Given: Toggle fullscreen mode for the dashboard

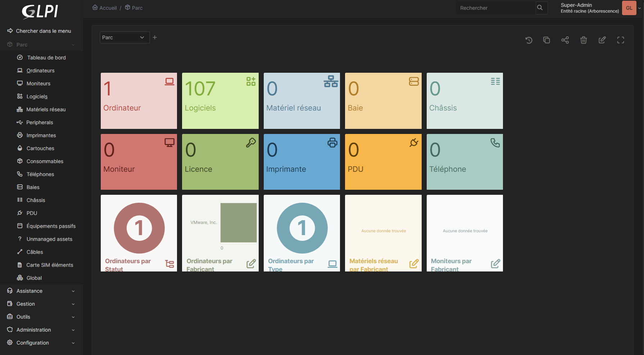Looking at the screenshot, I should pyautogui.click(x=620, y=40).
